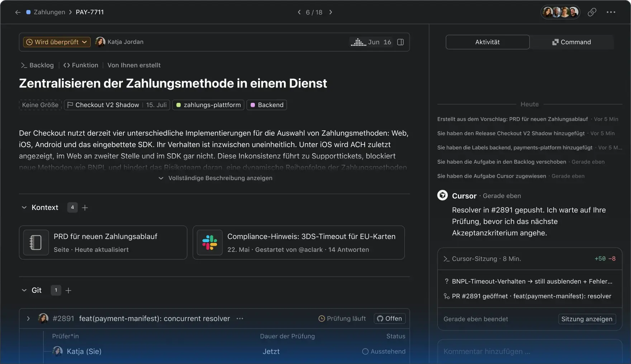This screenshot has width=631, height=364.
Task: Open the Jun 16 cycle activity chart
Action: point(371,42)
